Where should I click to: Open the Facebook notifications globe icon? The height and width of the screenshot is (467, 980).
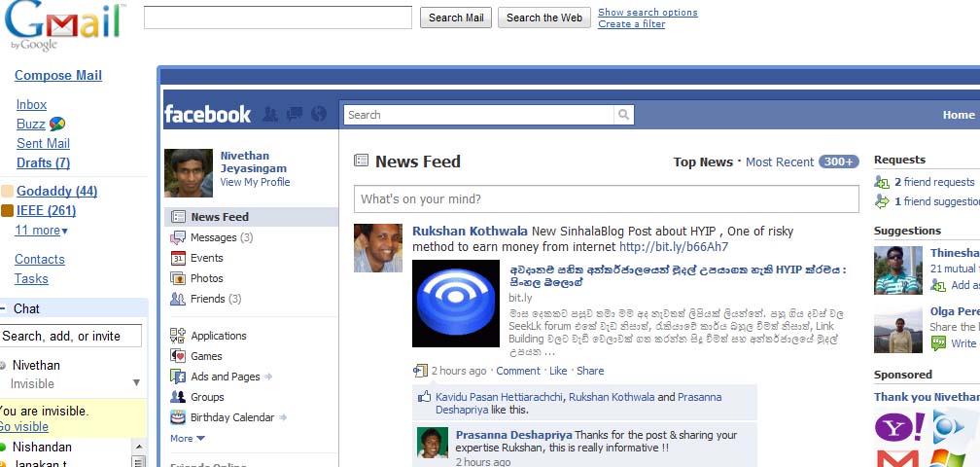tap(319, 114)
